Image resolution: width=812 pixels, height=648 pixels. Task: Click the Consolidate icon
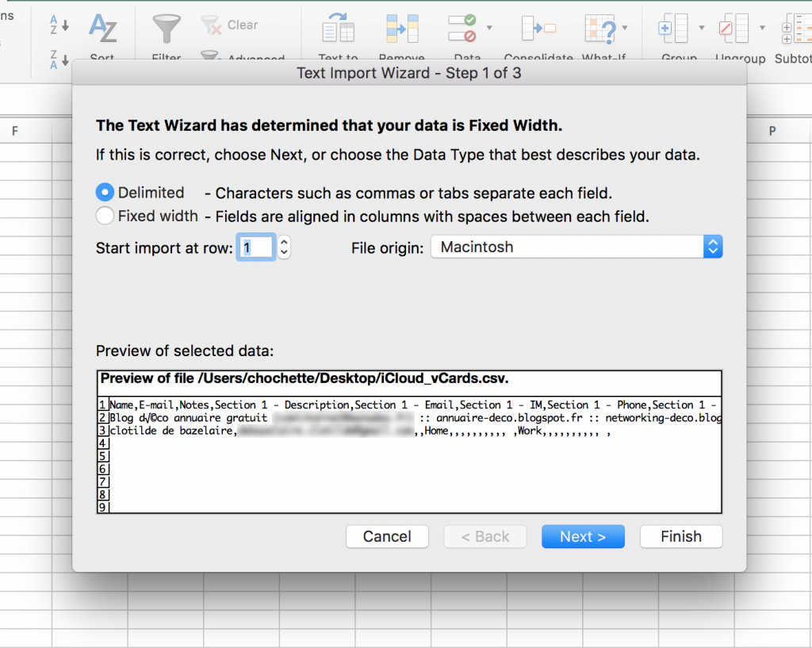click(x=538, y=29)
